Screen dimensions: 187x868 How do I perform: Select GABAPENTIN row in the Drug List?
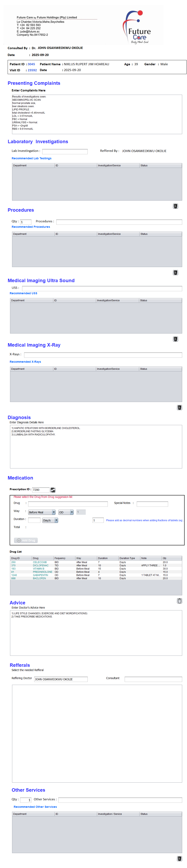(x=40, y=575)
